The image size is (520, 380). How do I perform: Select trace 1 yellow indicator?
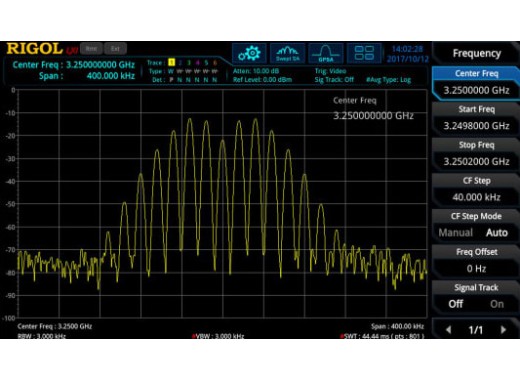(171, 62)
